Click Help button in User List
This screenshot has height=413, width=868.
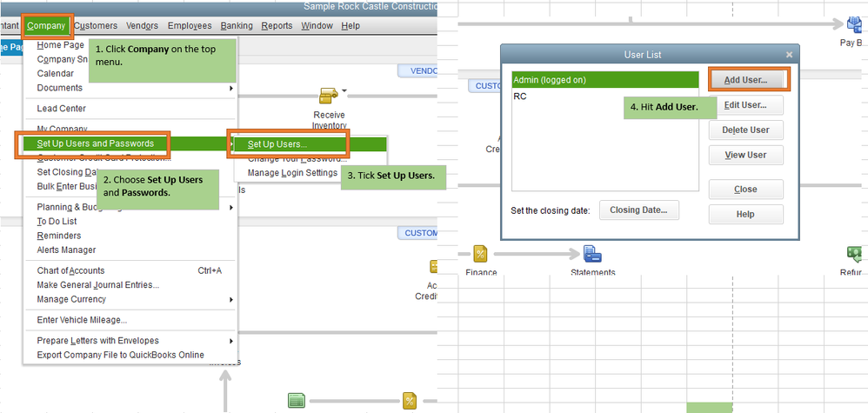[745, 214]
